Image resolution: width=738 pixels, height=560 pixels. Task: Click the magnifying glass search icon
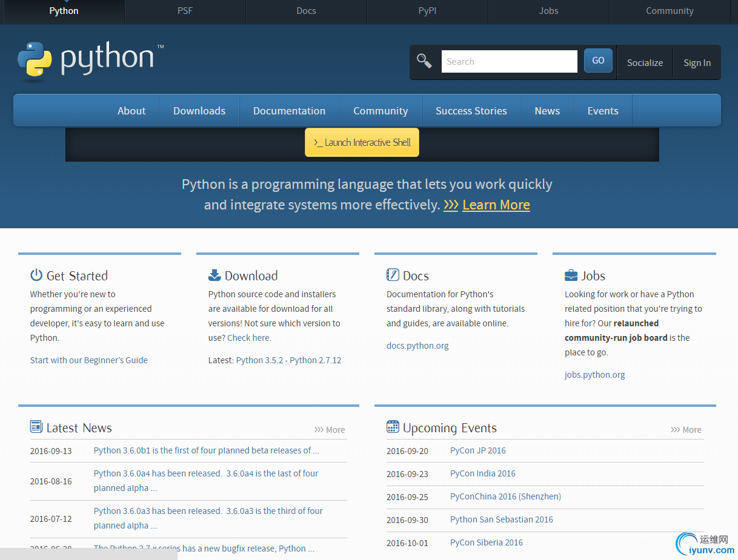coord(424,61)
